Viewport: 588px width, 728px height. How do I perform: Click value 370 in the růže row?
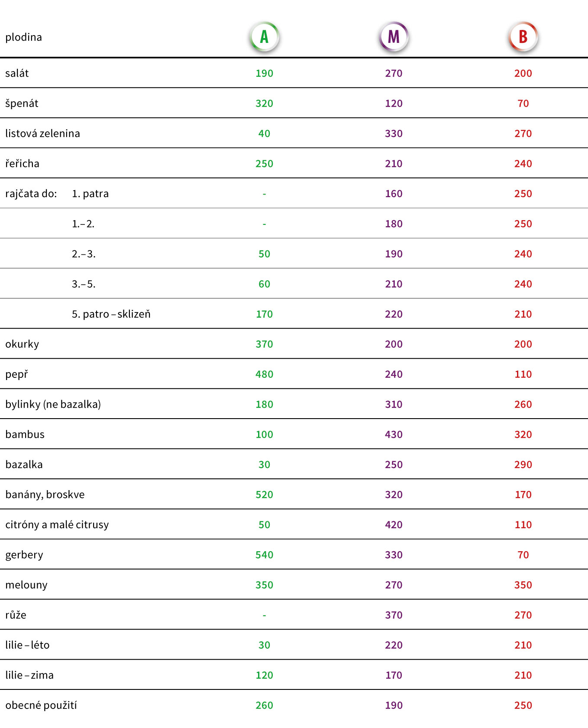pos(394,615)
